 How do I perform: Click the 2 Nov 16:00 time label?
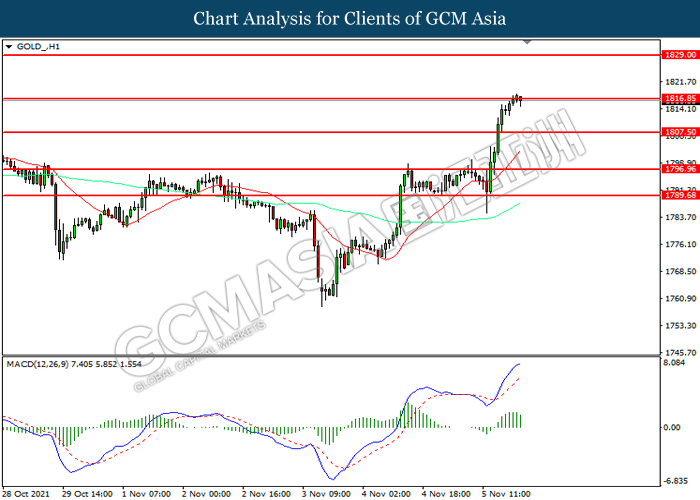click(266, 494)
